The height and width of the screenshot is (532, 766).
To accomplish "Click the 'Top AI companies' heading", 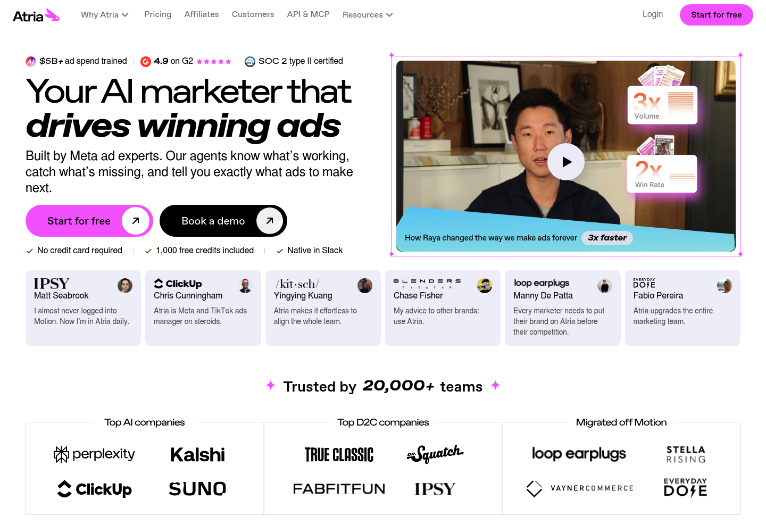I will (145, 422).
